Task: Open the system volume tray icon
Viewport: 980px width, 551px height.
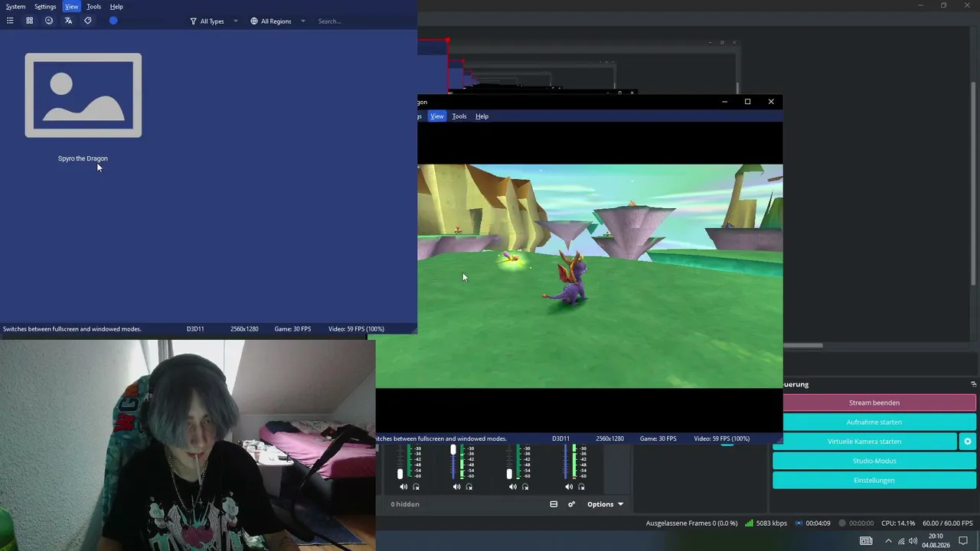Action: coord(913,541)
